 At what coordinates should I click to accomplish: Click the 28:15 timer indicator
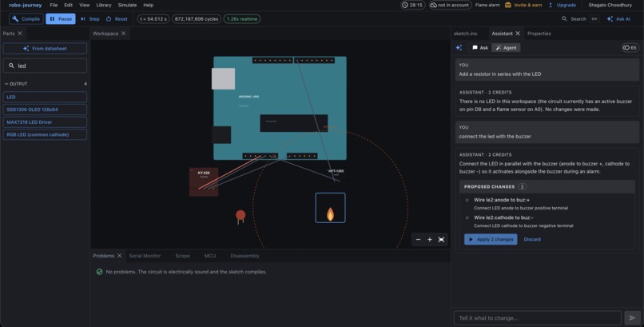[412, 5]
